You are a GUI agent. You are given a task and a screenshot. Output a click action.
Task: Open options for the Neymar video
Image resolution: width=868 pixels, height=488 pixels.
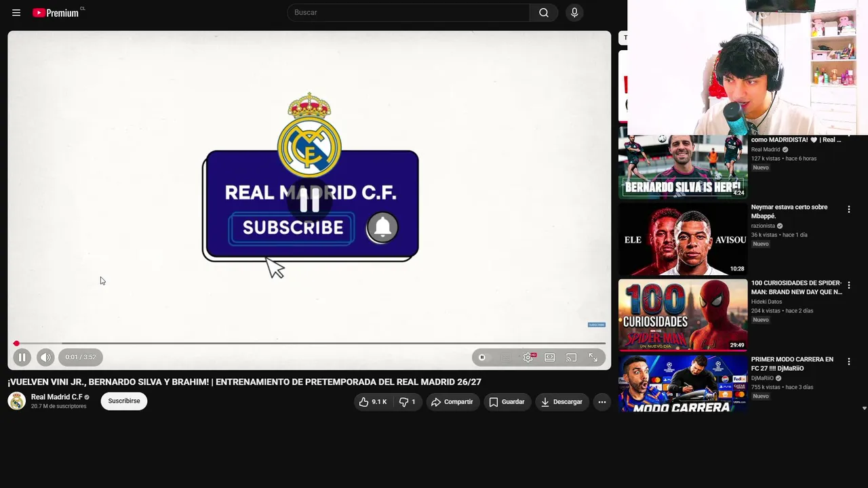point(848,209)
